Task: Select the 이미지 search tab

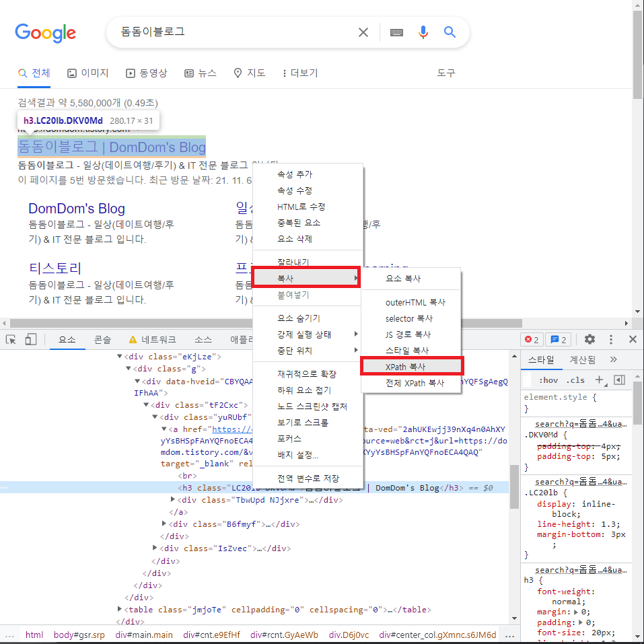Action: coord(88,73)
